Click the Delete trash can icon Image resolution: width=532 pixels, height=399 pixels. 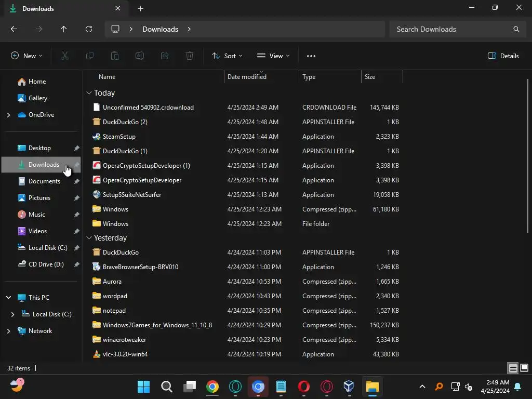click(x=190, y=56)
